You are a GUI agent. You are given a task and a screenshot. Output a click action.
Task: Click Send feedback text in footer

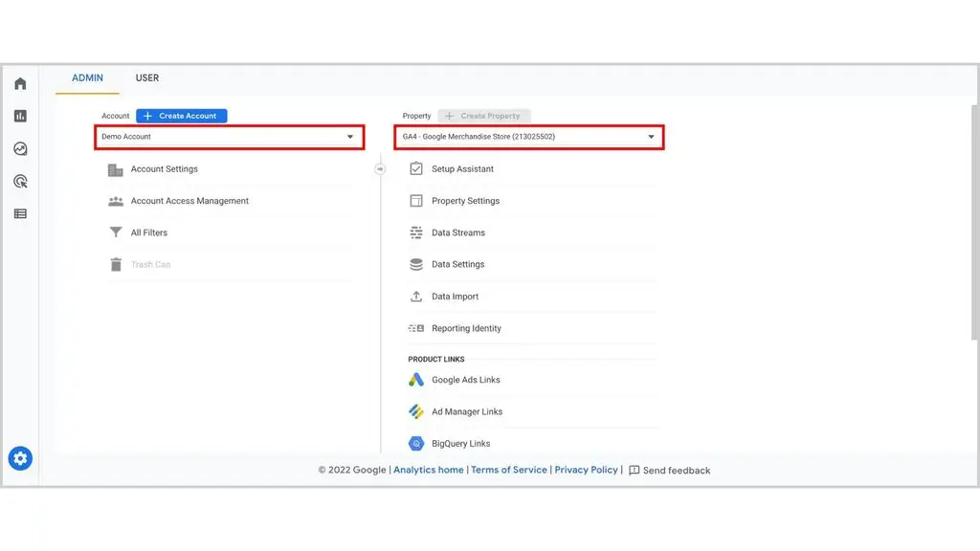pos(677,471)
